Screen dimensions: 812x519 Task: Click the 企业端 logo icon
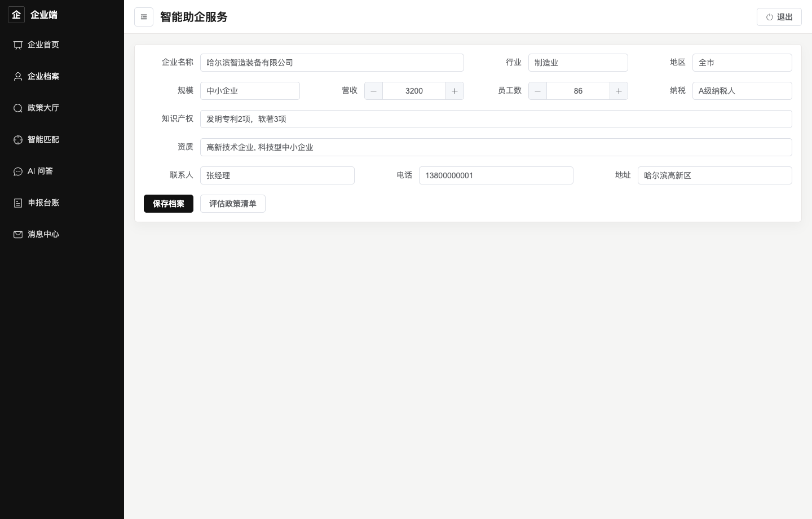click(16, 15)
